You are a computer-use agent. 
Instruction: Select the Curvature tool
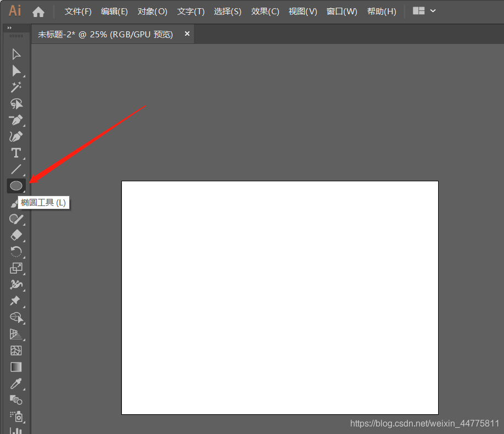point(16,136)
